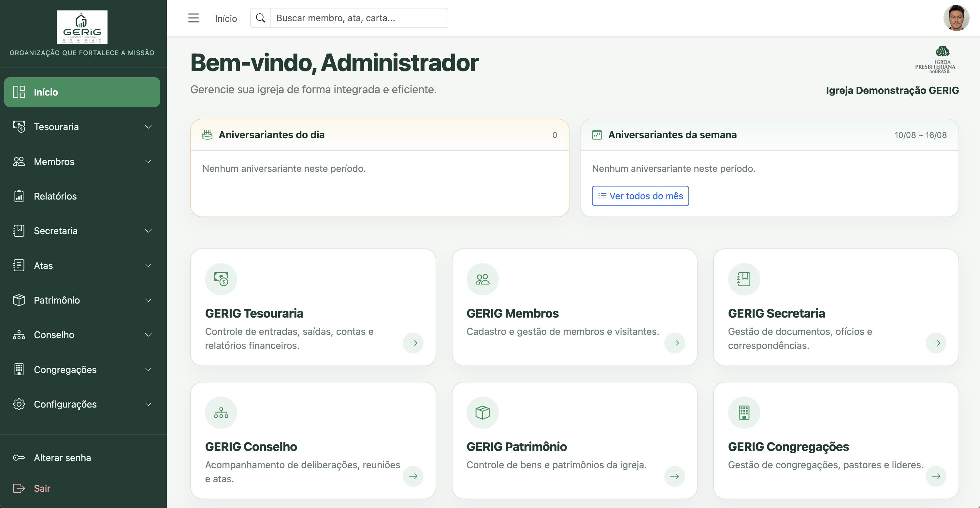The height and width of the screenshot is (508, 980).
Task: Click the GERIG Tesouraria card title
Action: tap(254, 313)
